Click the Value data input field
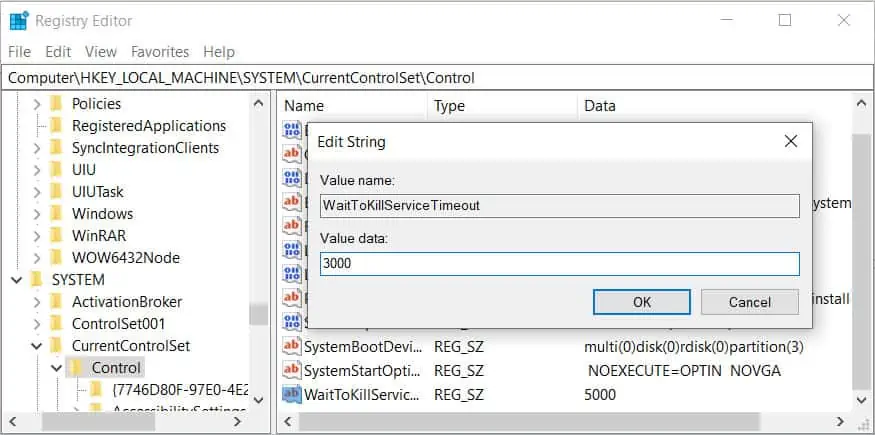Screen dimensions: 875x435 point(560,264)
